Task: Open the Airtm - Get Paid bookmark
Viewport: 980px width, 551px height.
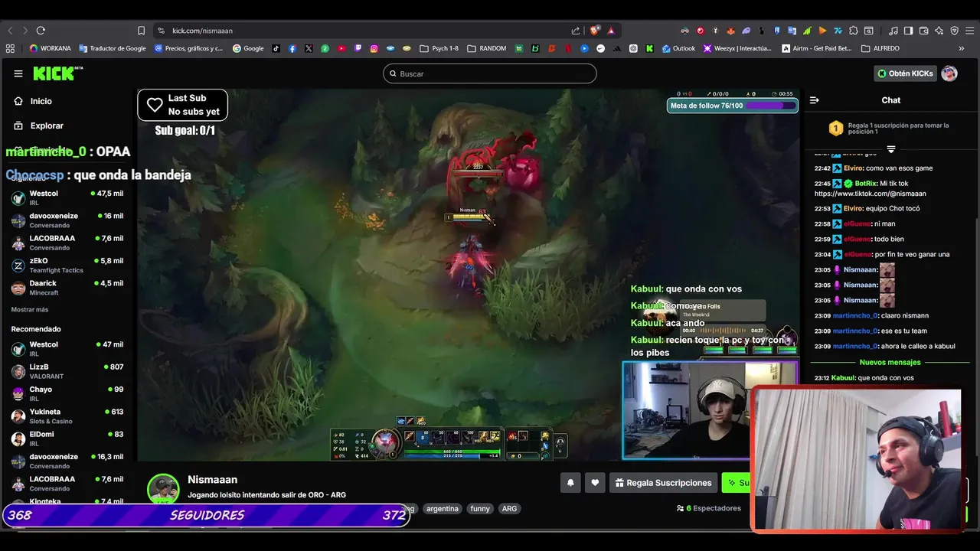Action: [x=816, y=48]
